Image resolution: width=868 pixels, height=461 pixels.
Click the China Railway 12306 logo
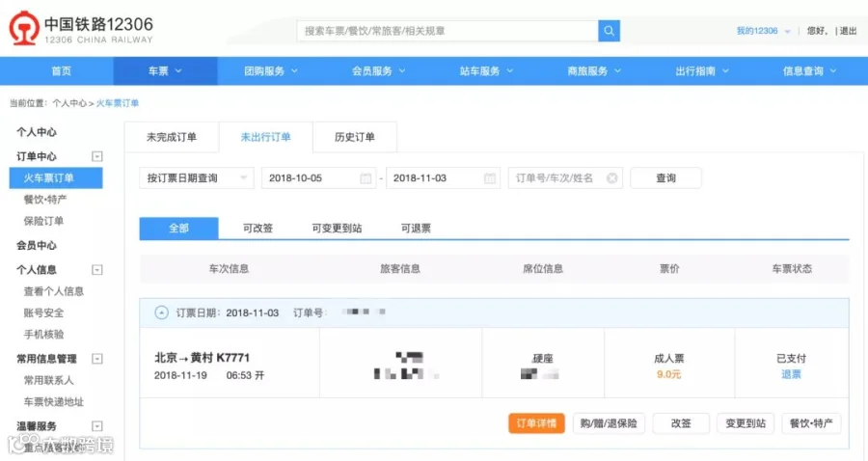[81, 29]
